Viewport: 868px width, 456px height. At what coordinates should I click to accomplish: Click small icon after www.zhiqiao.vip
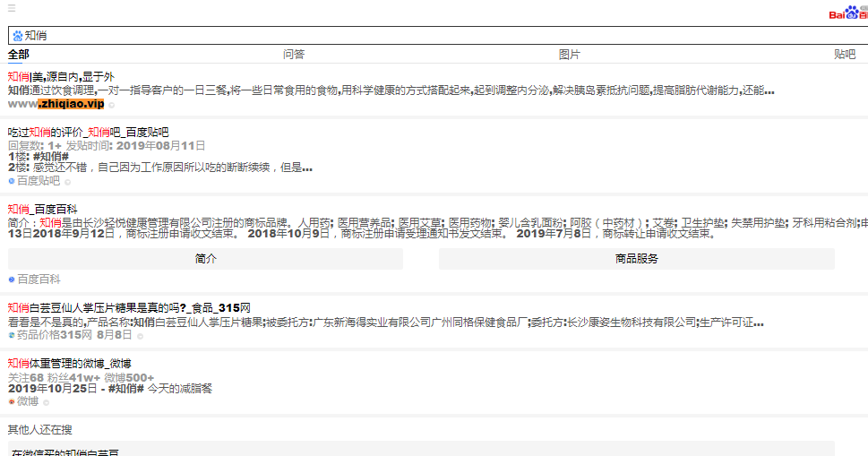pos(112,105)
